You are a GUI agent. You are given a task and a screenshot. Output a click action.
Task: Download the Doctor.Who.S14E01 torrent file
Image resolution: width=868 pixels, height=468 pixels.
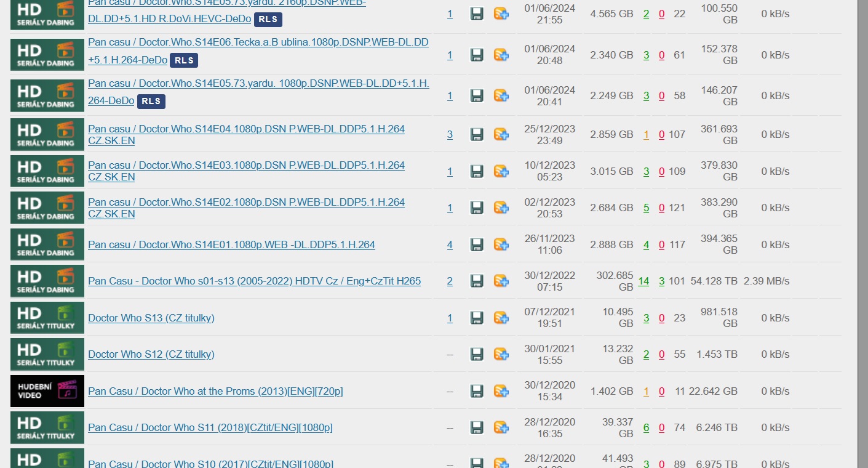[x=477, y=244]
